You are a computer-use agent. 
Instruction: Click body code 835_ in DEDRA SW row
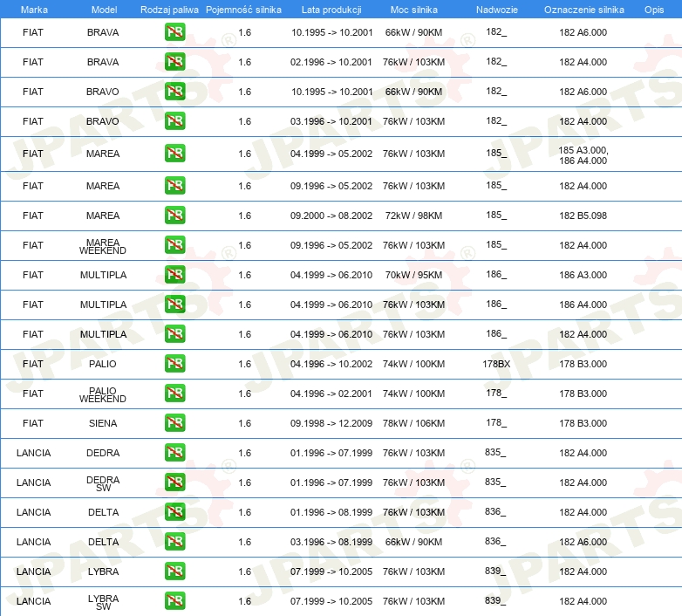[x=495, y=482]
